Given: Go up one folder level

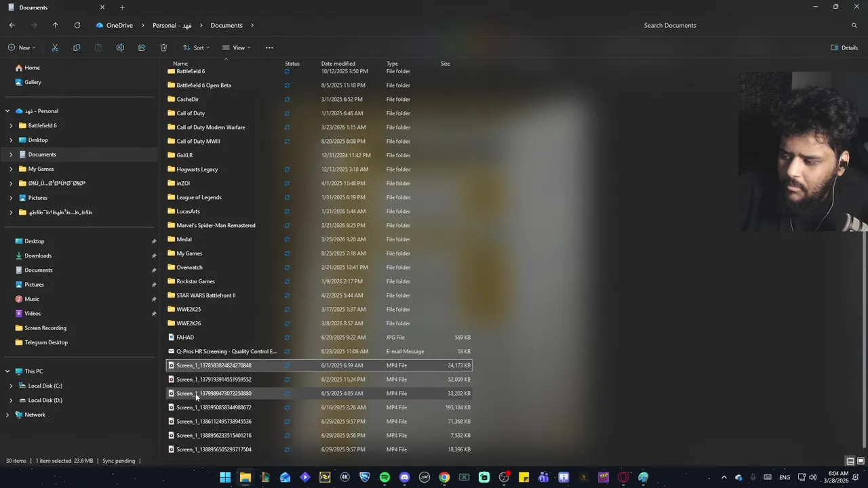Looking at the screenshot, I should [x=56, y=25].
